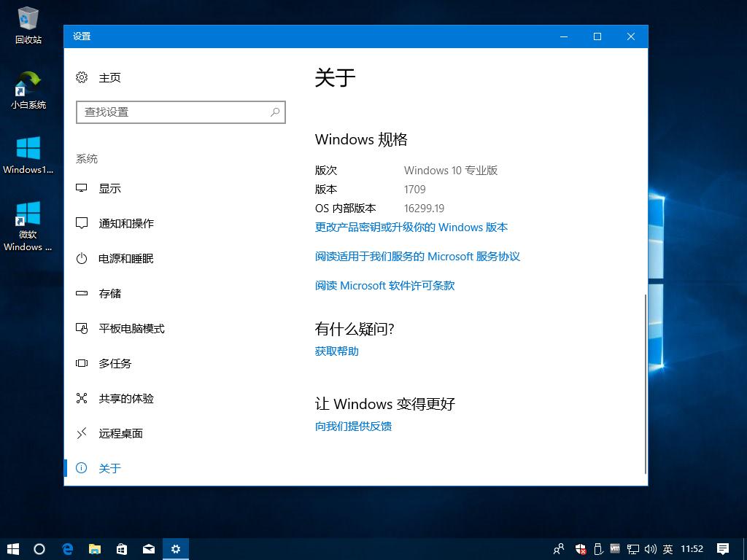
Task: Select 通知和操作 in the settings sidebar
Action: 81,223
